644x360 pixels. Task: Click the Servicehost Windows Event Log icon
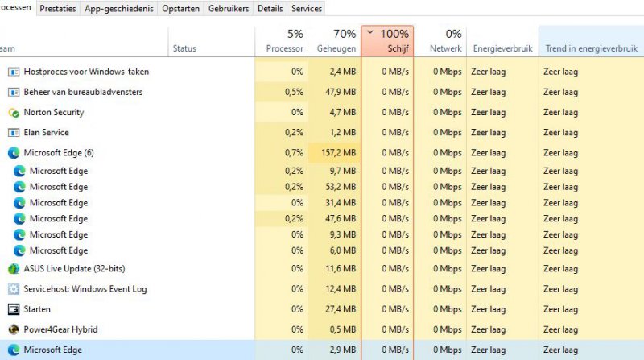[x=14, y=289]
